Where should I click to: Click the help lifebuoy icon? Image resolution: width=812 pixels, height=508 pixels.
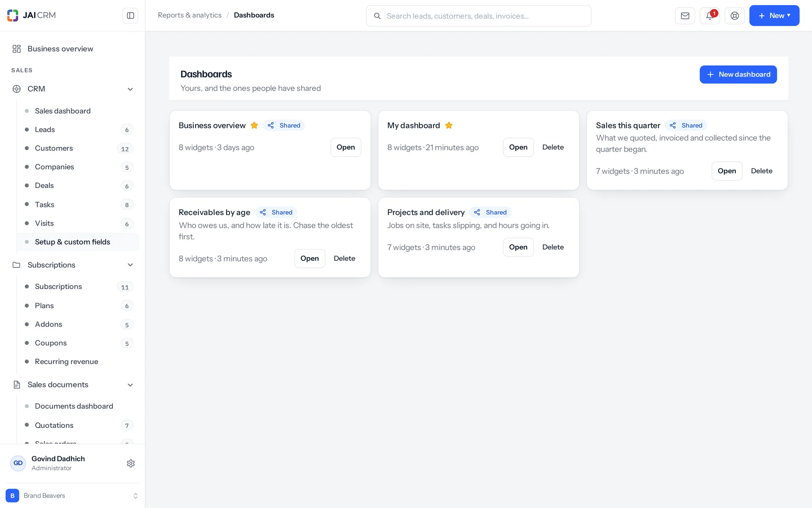tap(735, 16)
